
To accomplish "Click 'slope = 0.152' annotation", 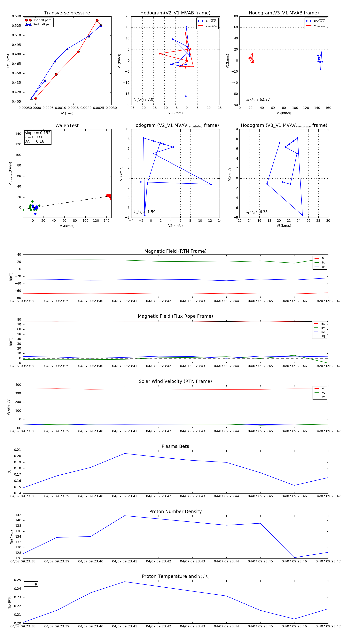I will point(37,133).
